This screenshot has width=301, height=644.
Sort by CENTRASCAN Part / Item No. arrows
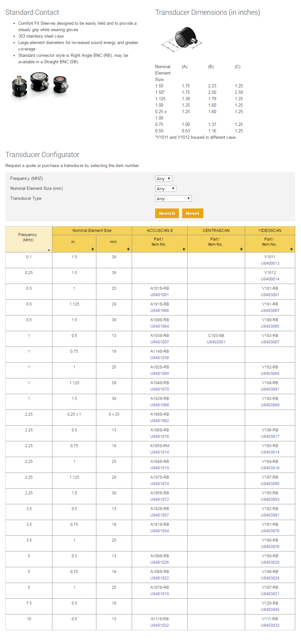tap(241, 249)
